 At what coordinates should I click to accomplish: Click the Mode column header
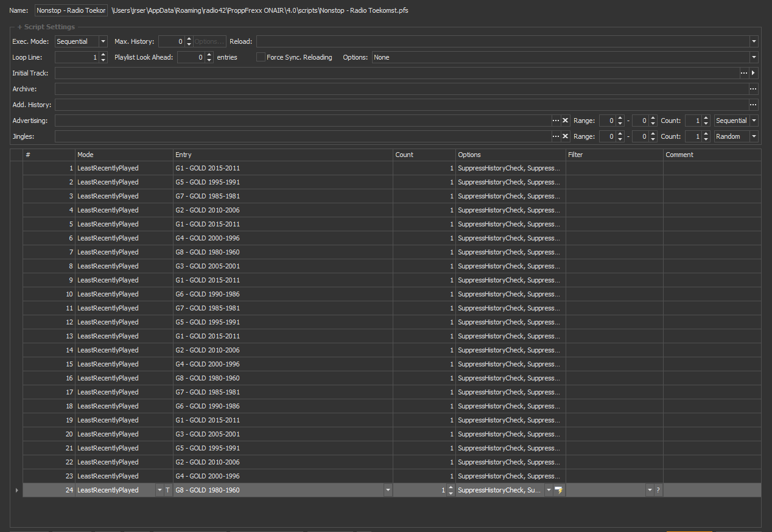coord(124,155)
